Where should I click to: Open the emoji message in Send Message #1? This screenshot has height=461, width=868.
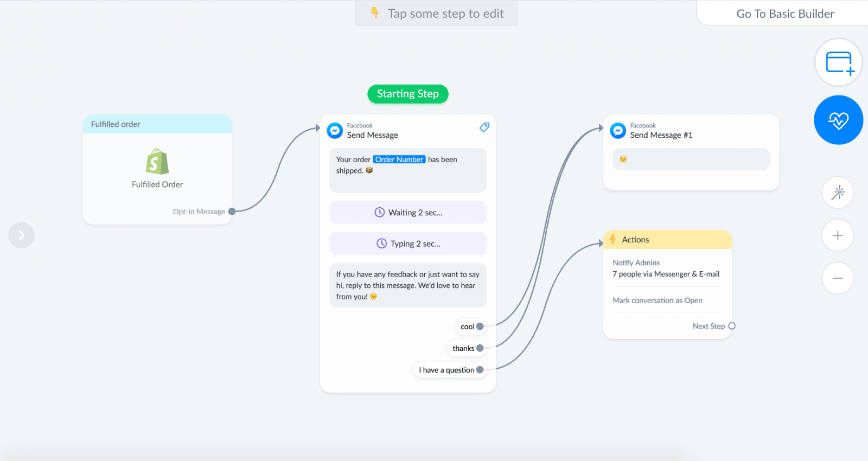691,159
